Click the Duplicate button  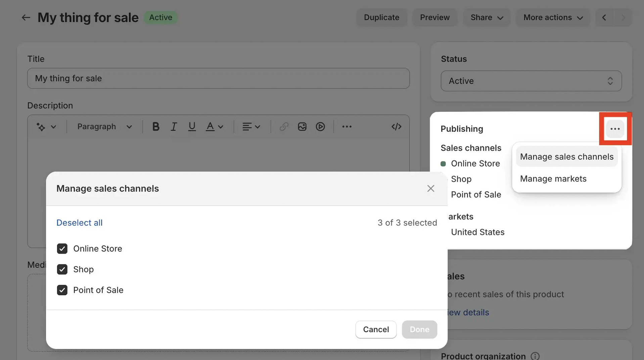click(x=381, y=17)
